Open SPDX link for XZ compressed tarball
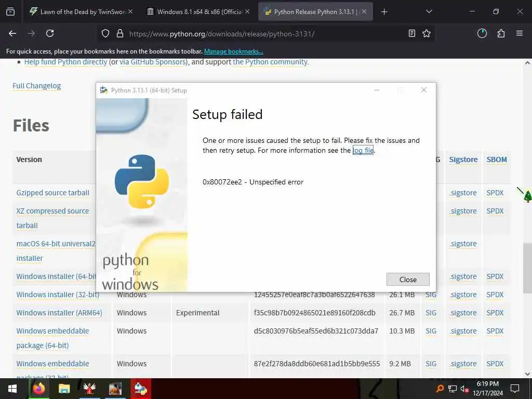 [x=495, y=211]
